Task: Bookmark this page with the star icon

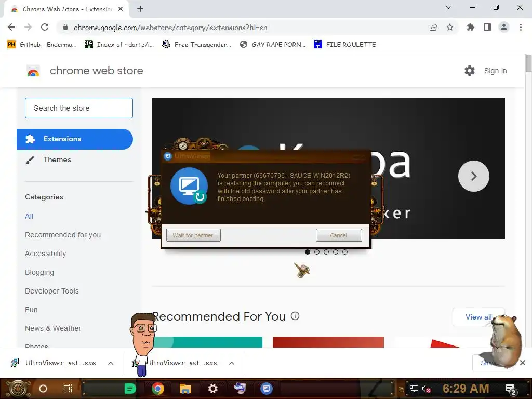Action: click(x=449, y=28)
